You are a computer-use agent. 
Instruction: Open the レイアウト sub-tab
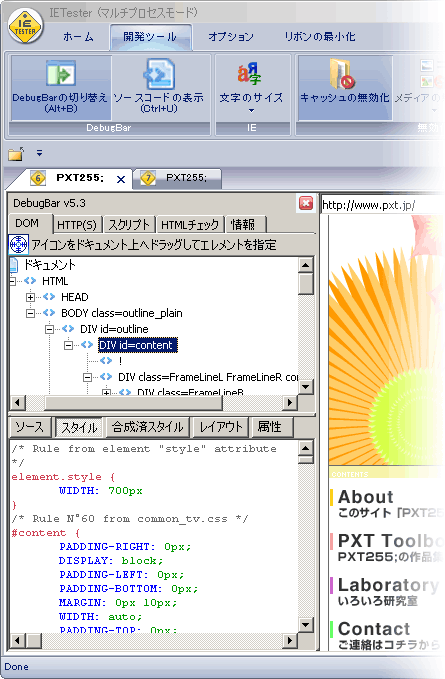(220, 427)
